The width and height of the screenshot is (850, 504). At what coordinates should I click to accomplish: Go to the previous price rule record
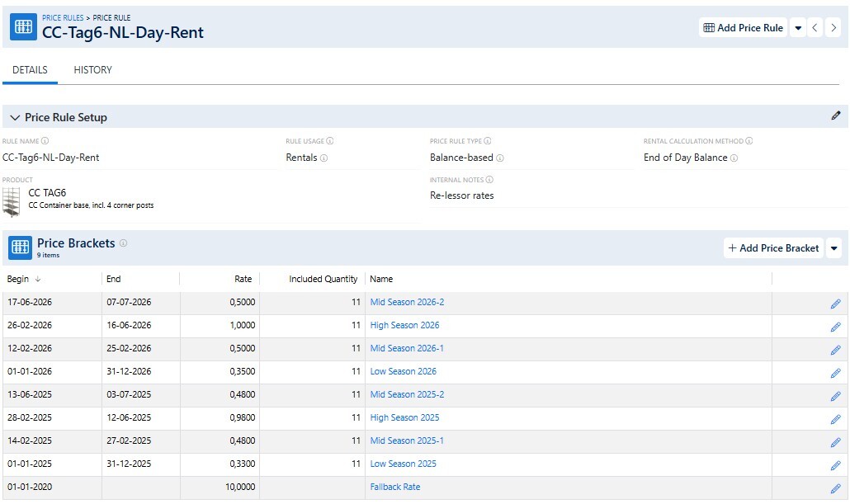point(815,28)
